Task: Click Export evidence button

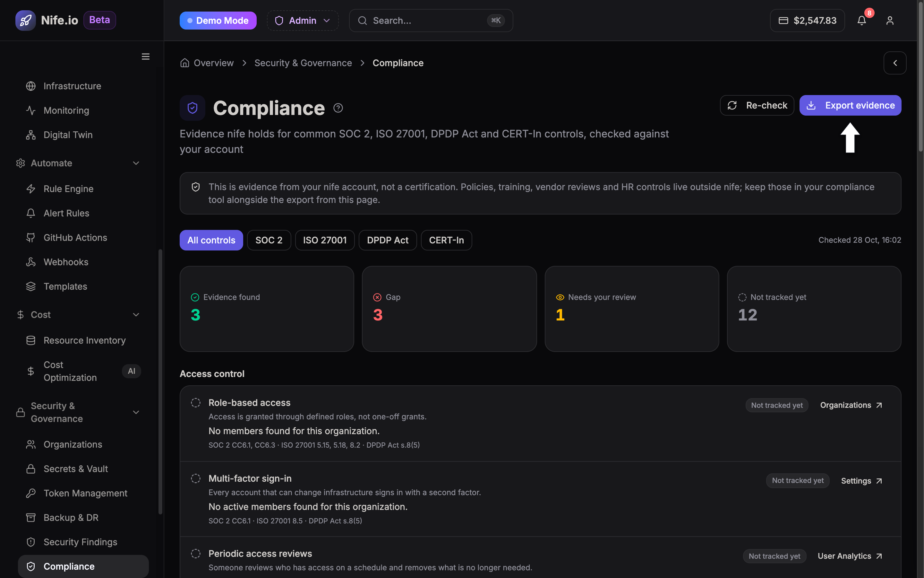Action: click(850, 106)
